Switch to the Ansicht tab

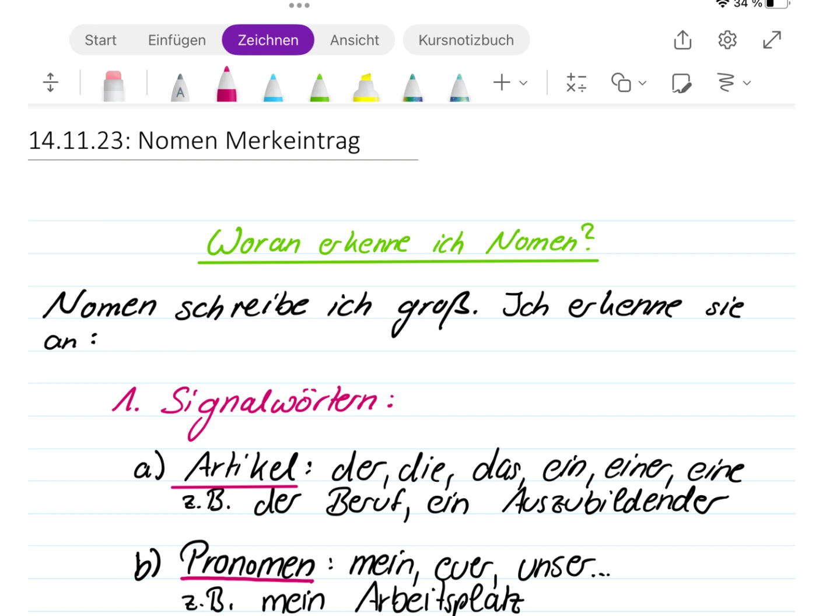coord(354,40)
